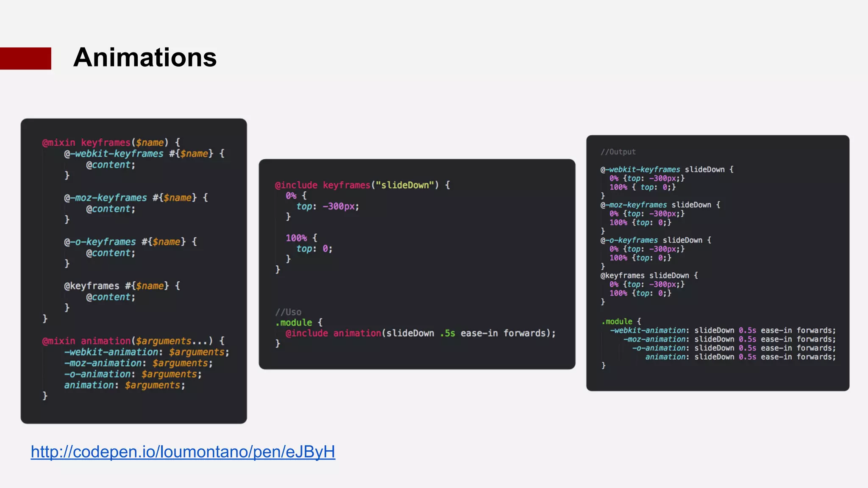The height and width of the screenshot is (488, 868).
Task: Click the '@-webkit-keyframes #{$name} {' line
Action: [x=144, y=153]
